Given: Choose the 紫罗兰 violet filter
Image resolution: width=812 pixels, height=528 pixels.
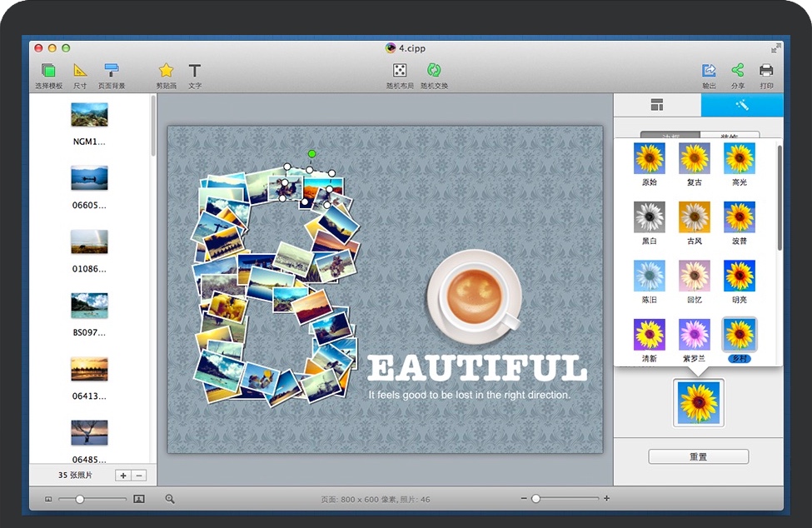Looking at the screenshot, I should coord(694,335).
